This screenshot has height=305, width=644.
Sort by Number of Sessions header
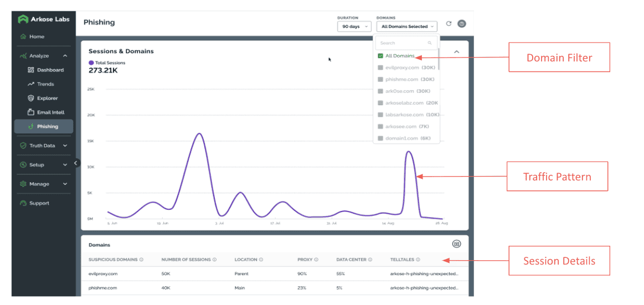(x=186, y=260)
